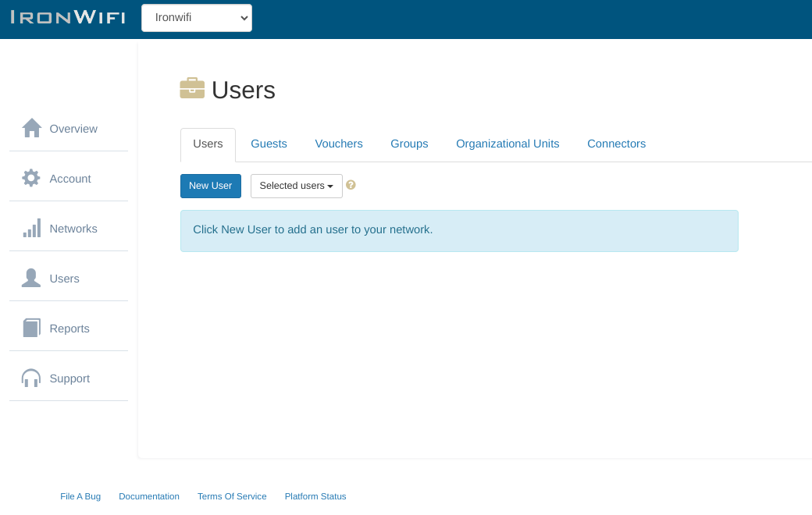This screenshot has height=515, width=812.
Task: Click the Support headphones icon
Action: point(31,378)
